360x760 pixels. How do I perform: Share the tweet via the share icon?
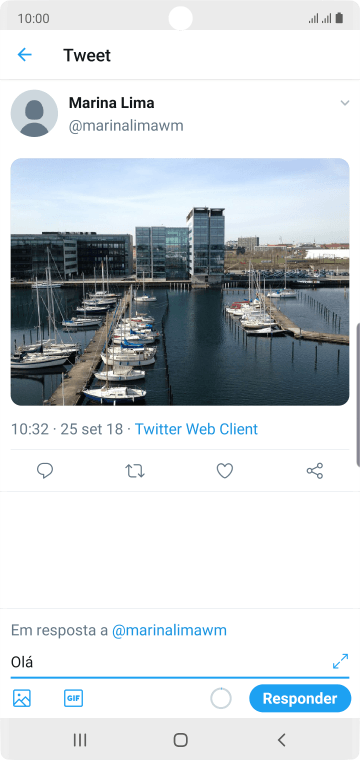point(315,471)
